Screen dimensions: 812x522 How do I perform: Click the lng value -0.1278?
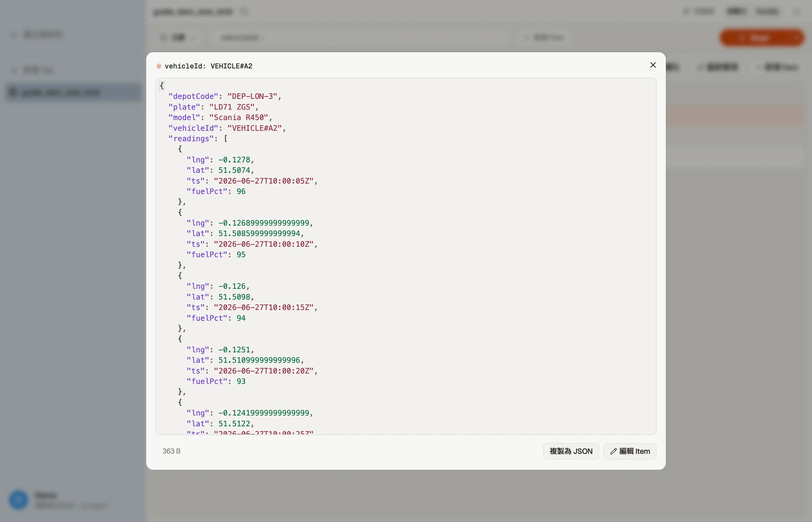point(234,160)
